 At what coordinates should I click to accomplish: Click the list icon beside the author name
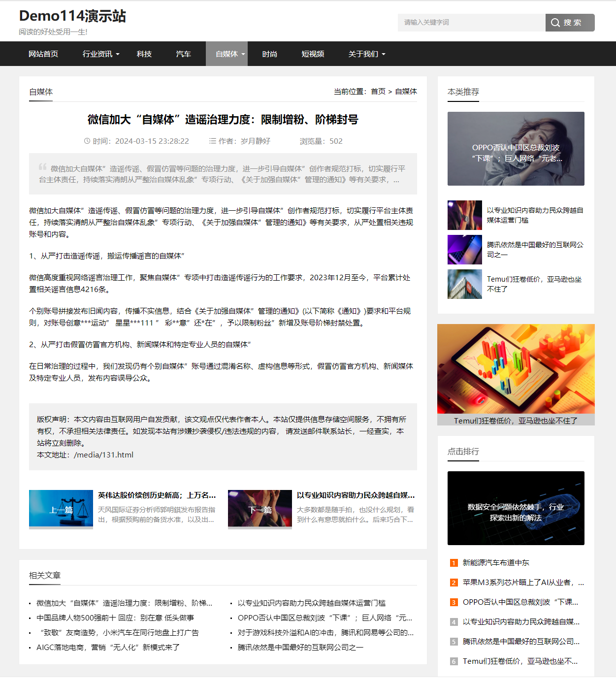click(213, 141)
